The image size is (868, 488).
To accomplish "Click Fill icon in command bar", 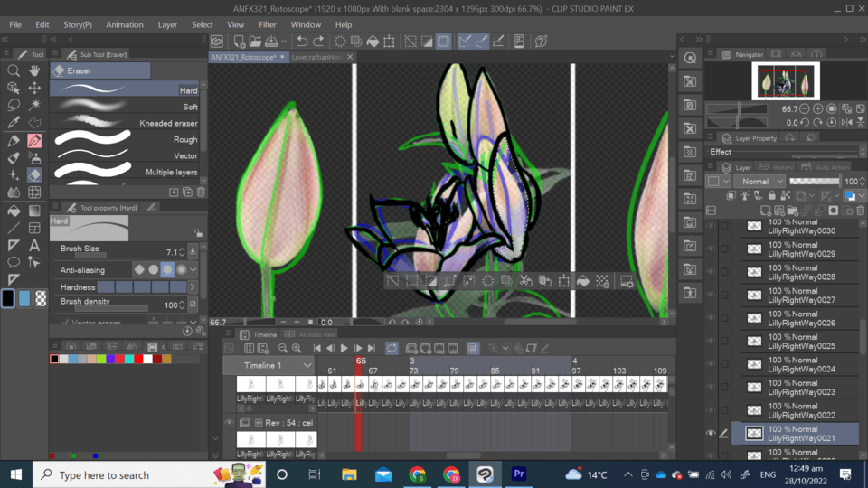I will click(x=373, y=42).
